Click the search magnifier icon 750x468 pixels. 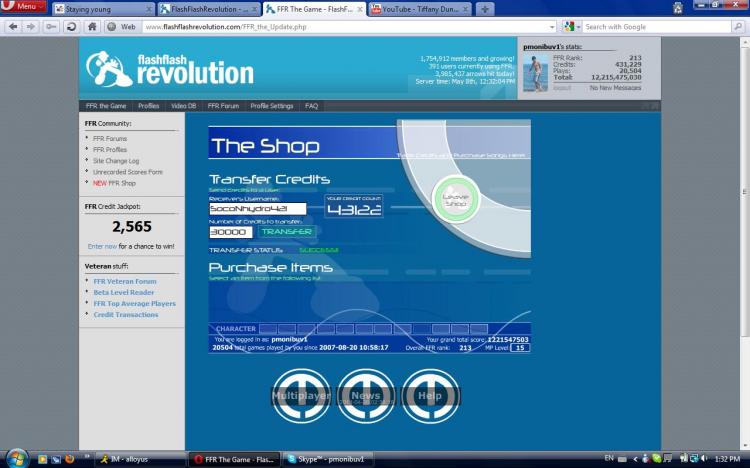738,27
